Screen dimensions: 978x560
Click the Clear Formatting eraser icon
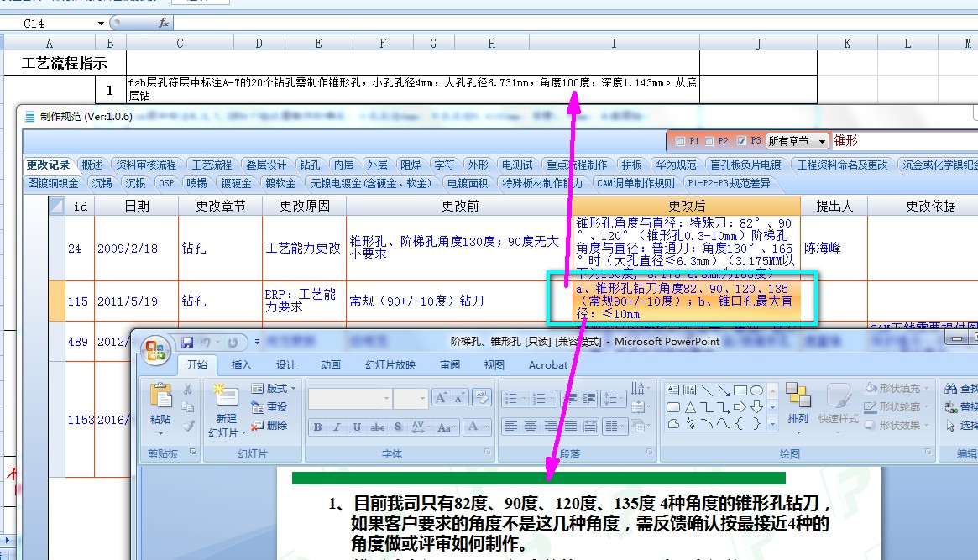[x=481, y=397]
